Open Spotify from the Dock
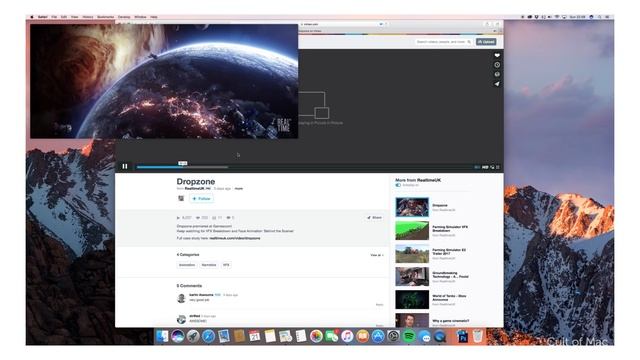 [x=409, y=336]
